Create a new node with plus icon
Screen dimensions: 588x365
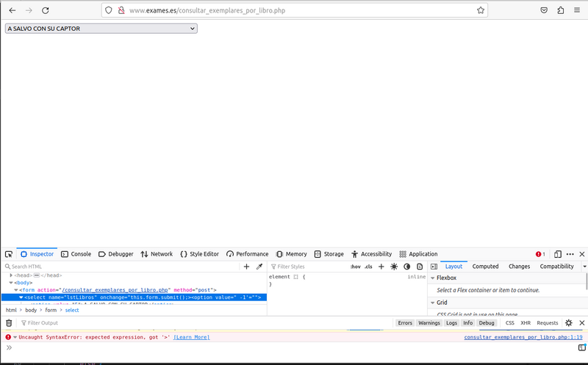[x=246, y=267]
